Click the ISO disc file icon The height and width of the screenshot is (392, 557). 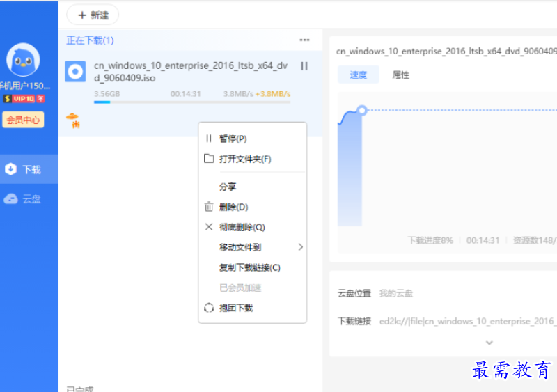(x=75, y=72)
